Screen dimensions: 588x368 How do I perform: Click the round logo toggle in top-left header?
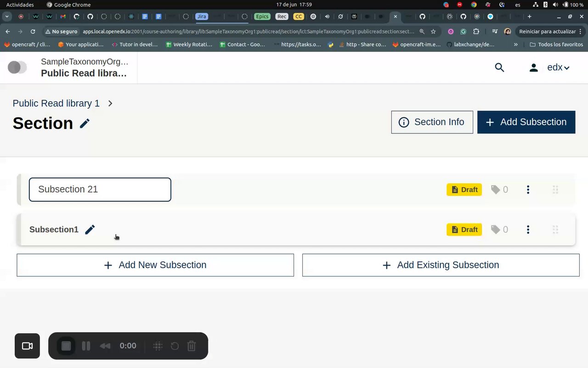[17, 68]
